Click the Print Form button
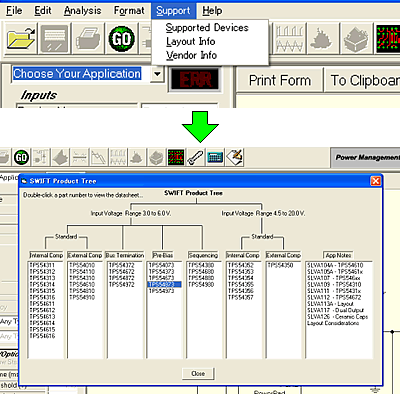This screenshot has width=400, height=394. (280, 80)
